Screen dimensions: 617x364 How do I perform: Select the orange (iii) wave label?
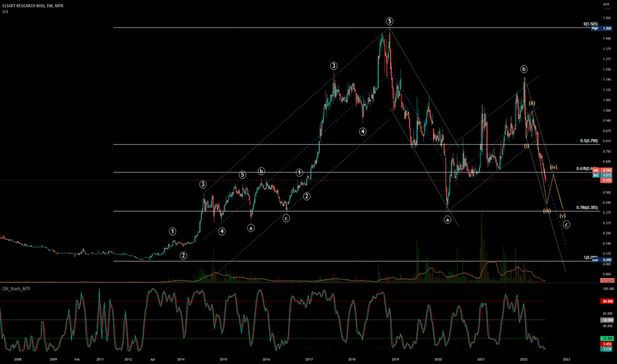(x=547, y=211)
